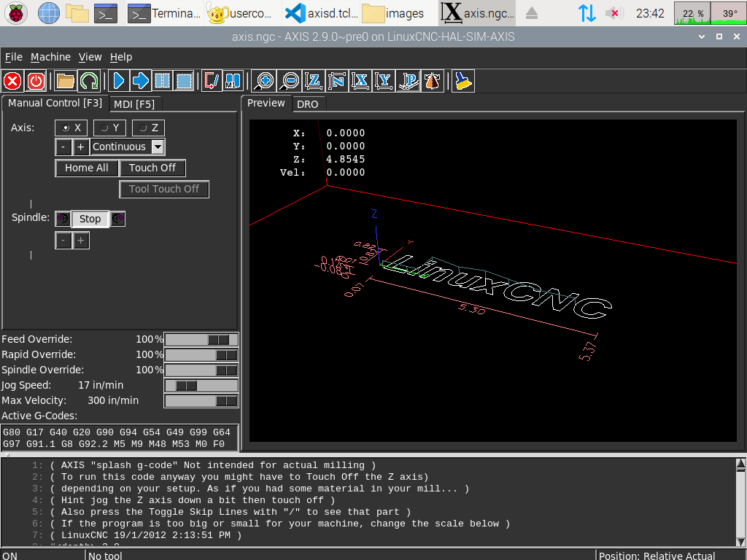The height and width of the screenshot is (560, 747).
Task: Click the Tool Touch Off button
Action: [x=164, y=189]
